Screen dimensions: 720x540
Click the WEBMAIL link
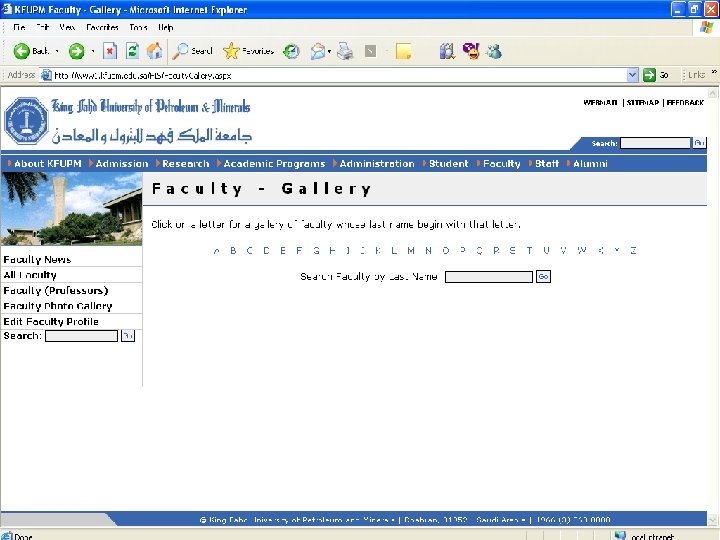click(x=600, y=102)
